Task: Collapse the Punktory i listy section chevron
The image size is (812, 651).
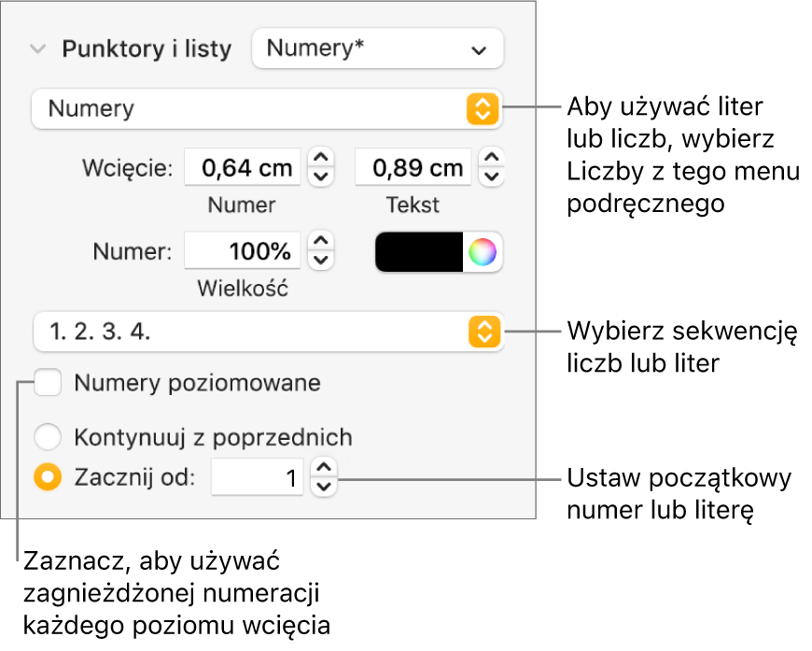Action: [38, 50]
